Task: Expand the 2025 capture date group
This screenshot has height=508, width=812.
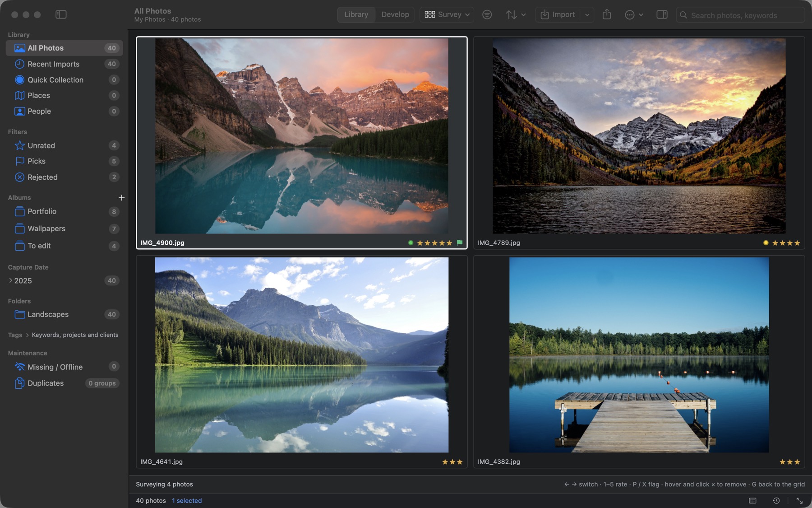Action: pos(10,280)
